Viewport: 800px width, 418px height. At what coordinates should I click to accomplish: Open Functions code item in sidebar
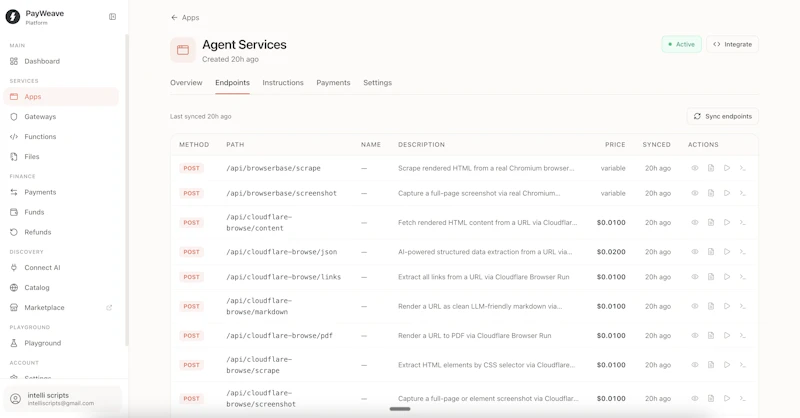click(x=61, y=136)
